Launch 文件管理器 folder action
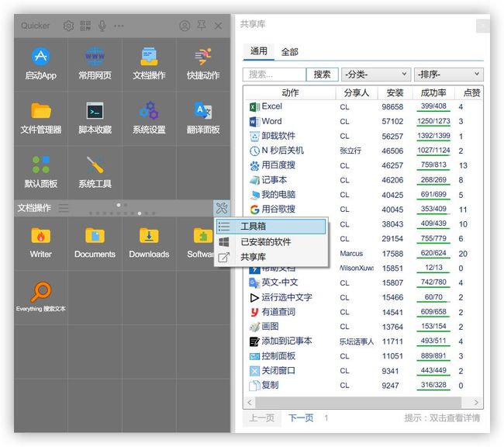Image resolution: width=504 pixels, height=447 pixels. (41, 118)
